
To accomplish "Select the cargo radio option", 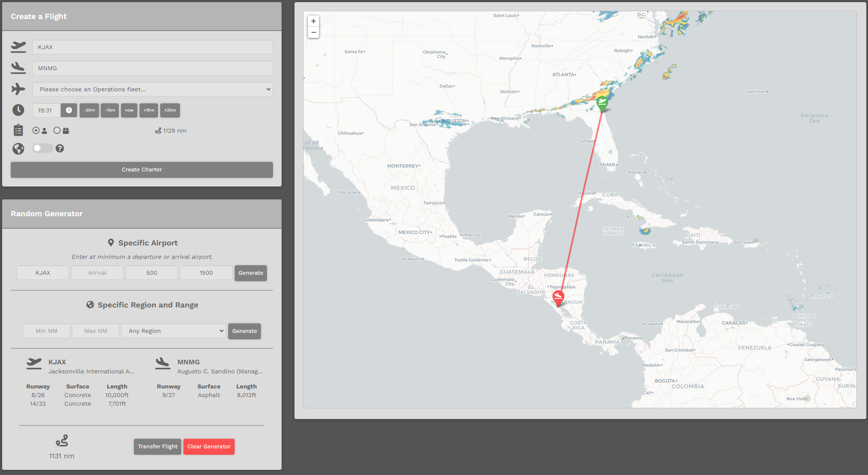I will point(57,130).
